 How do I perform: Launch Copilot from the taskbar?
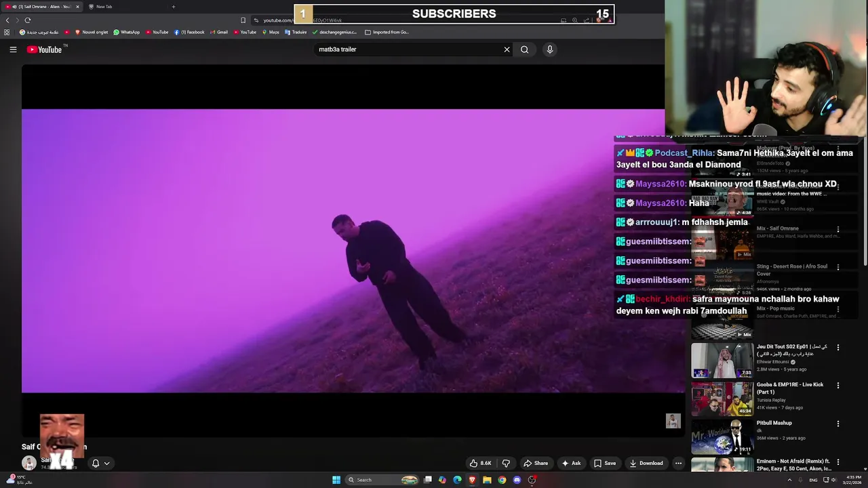click(x=442, y=480)
